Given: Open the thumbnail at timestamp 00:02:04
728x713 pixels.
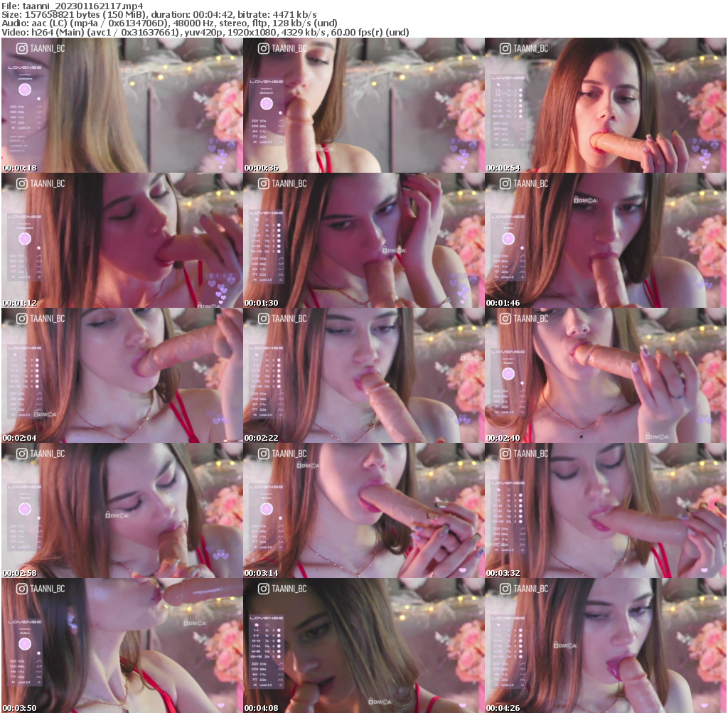Looking at the screenshot, I should click(x=122, y=375).
